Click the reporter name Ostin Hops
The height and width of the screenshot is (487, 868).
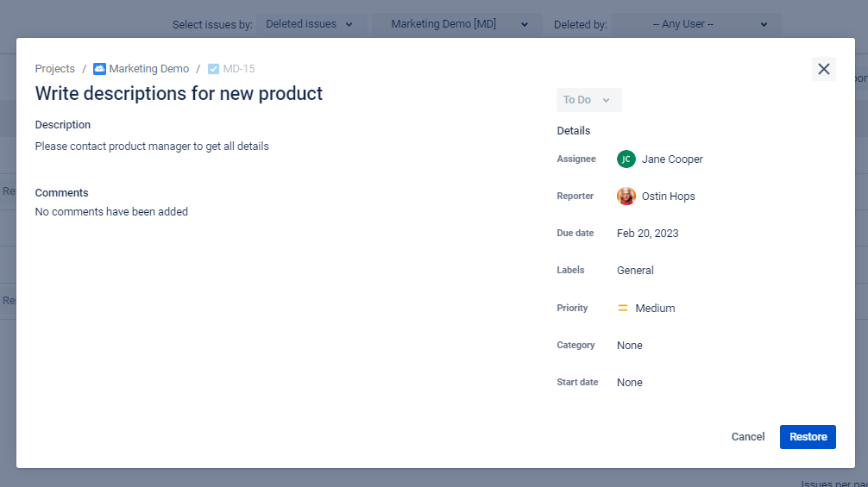point(668,197)
